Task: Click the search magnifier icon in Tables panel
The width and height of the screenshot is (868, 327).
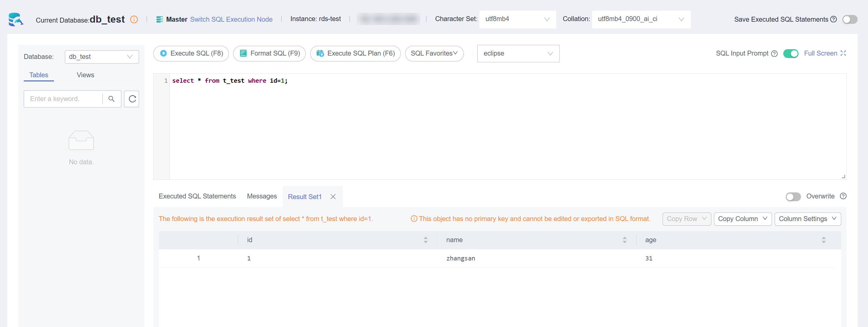Action: click(x=112, y=99)
